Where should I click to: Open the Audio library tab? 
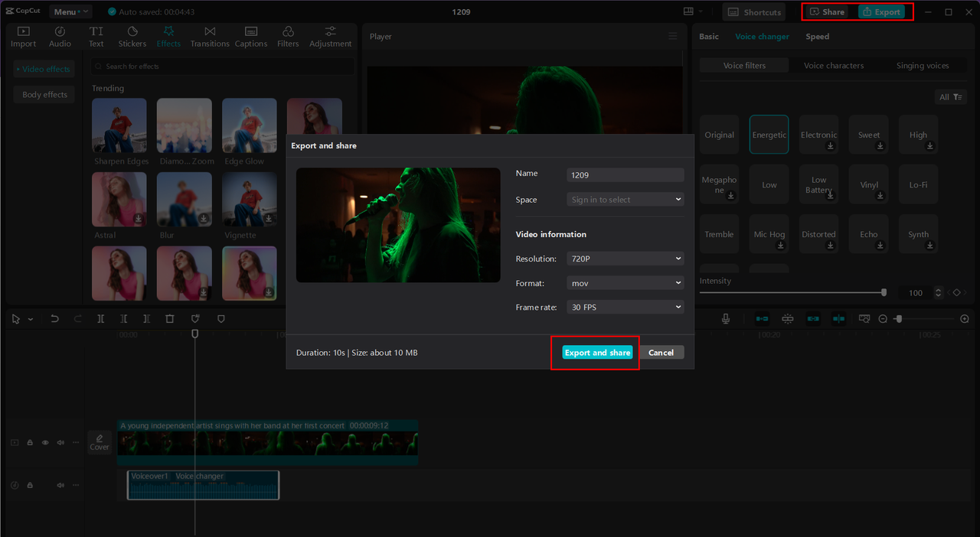click(x=60, y=37)
